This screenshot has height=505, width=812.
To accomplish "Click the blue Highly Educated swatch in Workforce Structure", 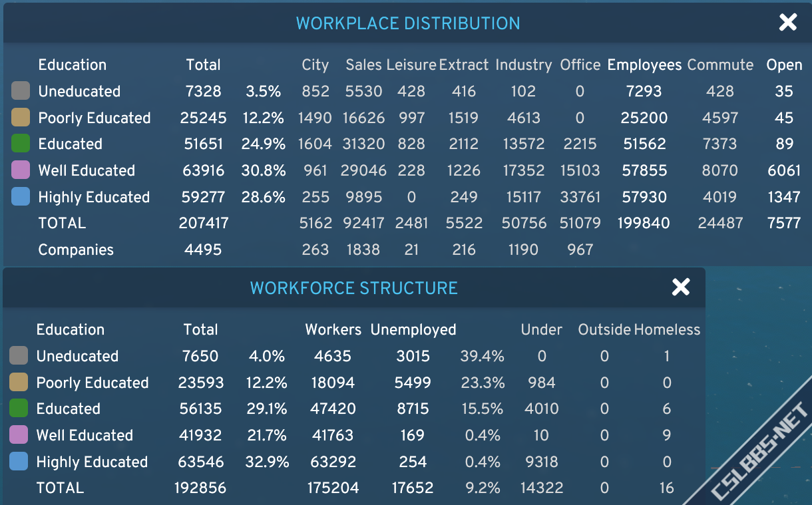I will (x=19, y=462).
